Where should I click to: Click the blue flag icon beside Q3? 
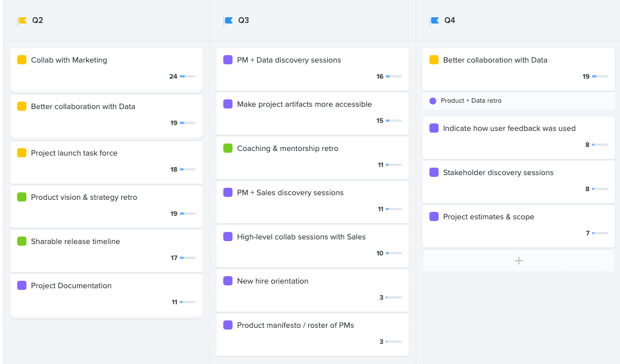(228, 21)
